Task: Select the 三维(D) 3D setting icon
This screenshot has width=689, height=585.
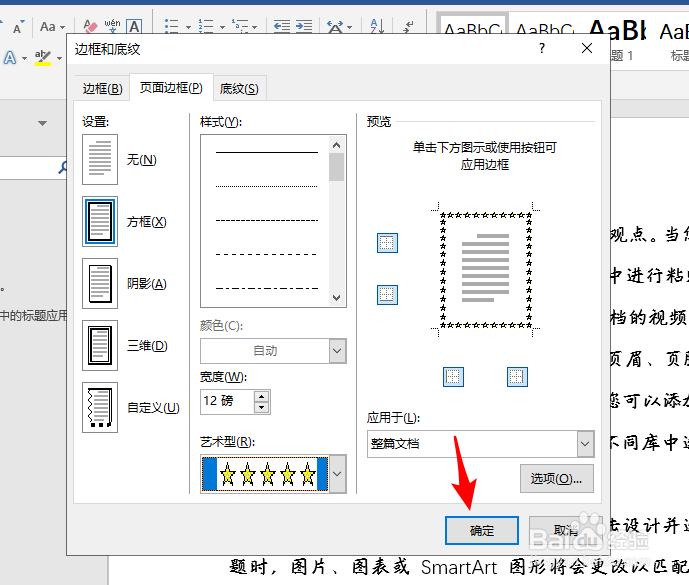Action: pyautogui.click(x=100, y=345)
